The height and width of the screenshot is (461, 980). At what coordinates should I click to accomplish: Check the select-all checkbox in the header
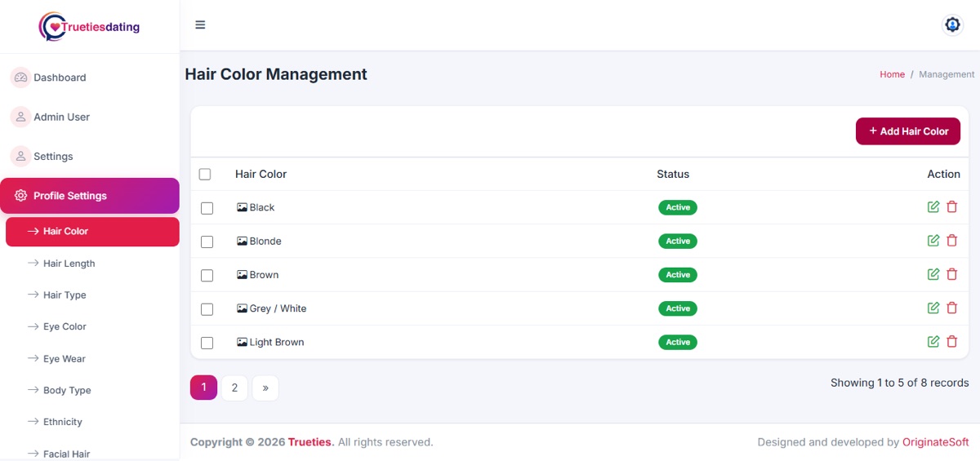(205, 174)
